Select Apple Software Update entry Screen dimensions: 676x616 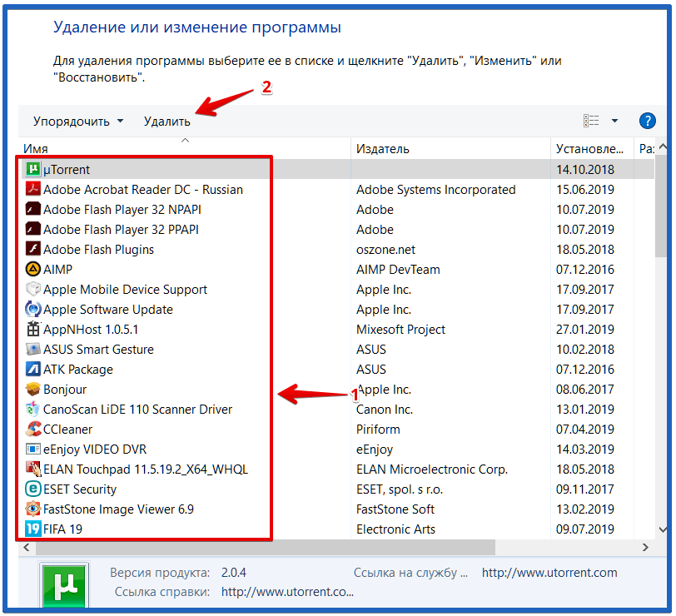coord(108,310)
